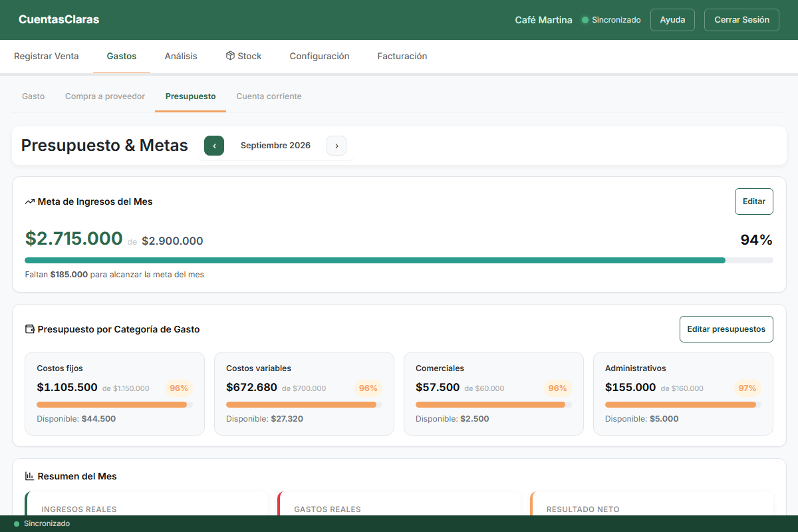Switch to the Cuenta corriente sub-tab
This screenshot has width=798, height=532.
click(x=269, y=96)
